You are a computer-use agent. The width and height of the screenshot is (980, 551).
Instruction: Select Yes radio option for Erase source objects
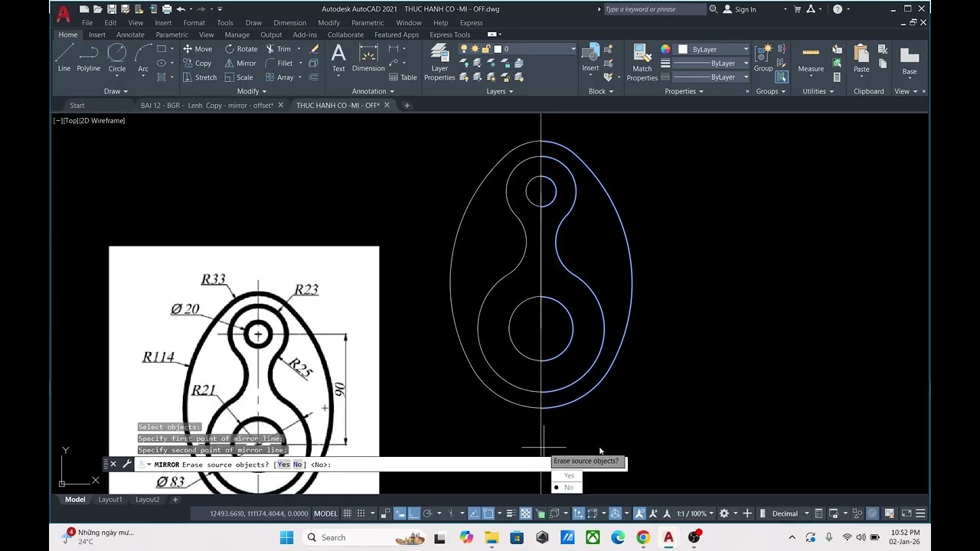[568, 476]
